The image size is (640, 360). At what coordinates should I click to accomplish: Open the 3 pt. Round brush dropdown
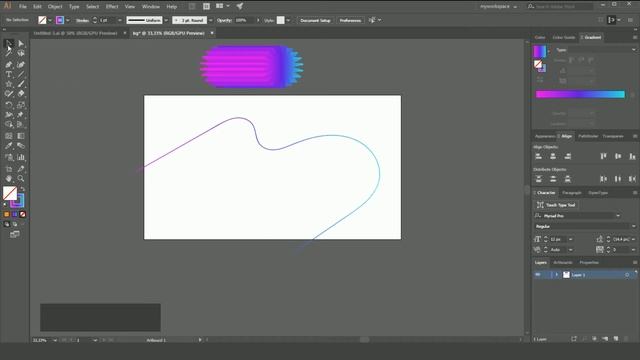pos(211,20)
